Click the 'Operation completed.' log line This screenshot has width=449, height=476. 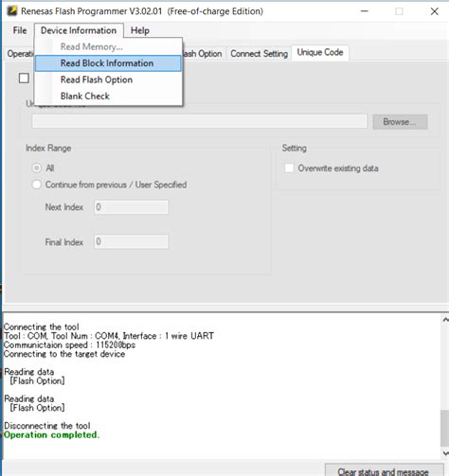[x=52, y=435]
